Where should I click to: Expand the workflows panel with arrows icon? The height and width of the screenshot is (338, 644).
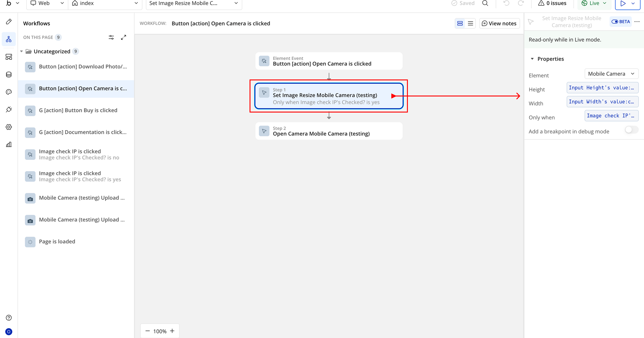(x=123, y=38)
